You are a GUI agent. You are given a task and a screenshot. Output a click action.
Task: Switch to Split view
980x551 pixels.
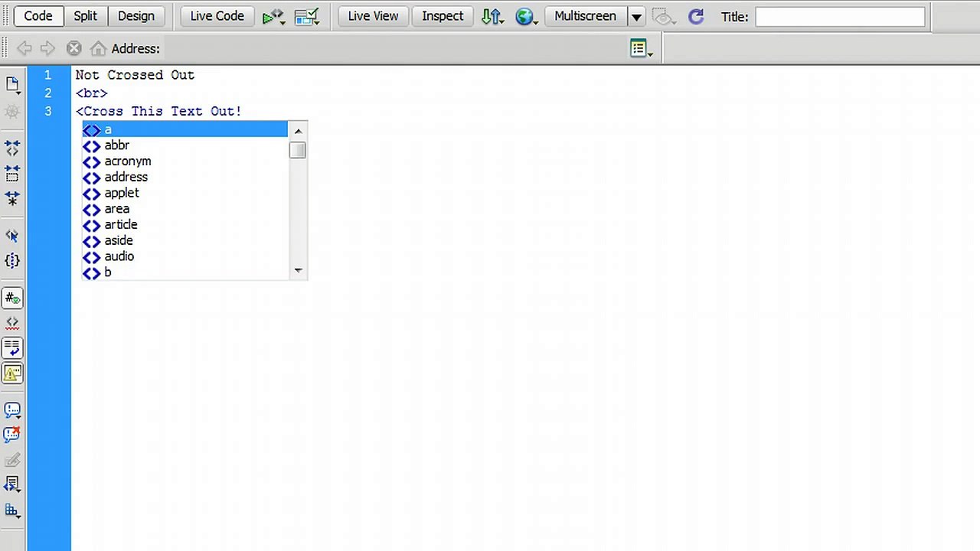(86, 16)
